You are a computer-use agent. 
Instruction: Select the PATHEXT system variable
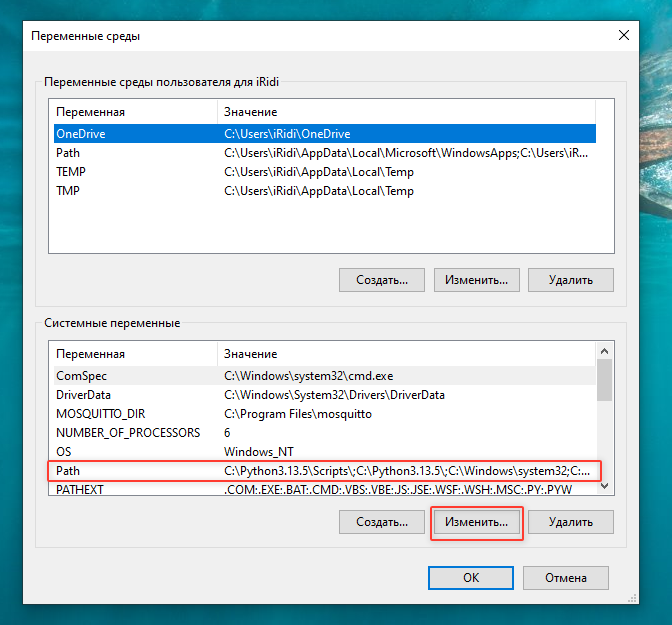[x=80, y=490]
